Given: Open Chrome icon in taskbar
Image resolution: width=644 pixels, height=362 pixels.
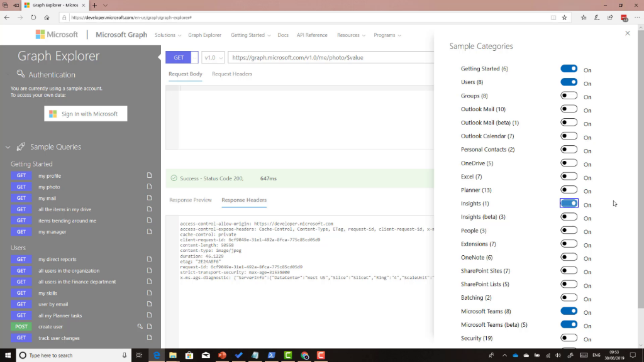Looking at the screenshot, I should (304, 355).
